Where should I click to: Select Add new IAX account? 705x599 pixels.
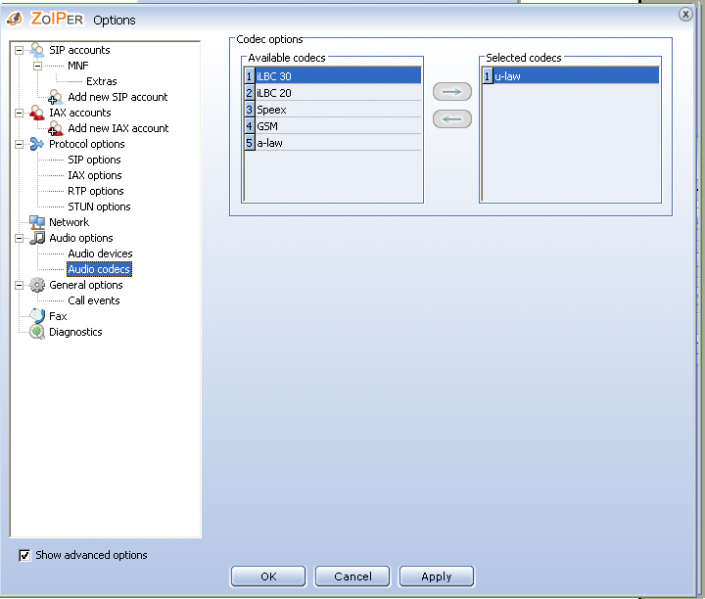pos(118,128)
